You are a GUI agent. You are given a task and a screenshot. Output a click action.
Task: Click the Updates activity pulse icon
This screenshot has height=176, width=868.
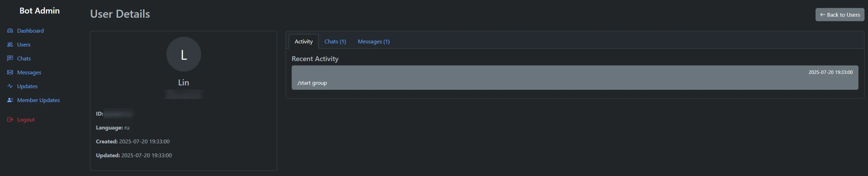coord(10,86)
